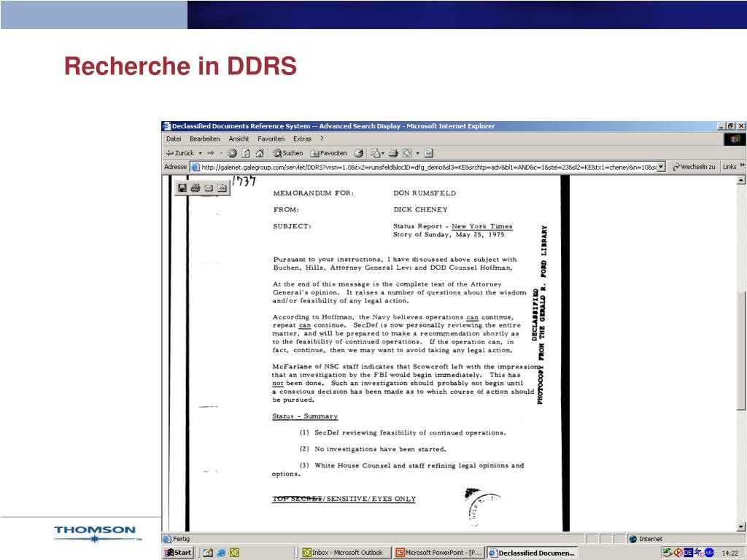The width and height of the screenshot is (747, 560).
Task: Click the DE language indicator in tray
Action: pyautogui.click(x=688, y=553)
